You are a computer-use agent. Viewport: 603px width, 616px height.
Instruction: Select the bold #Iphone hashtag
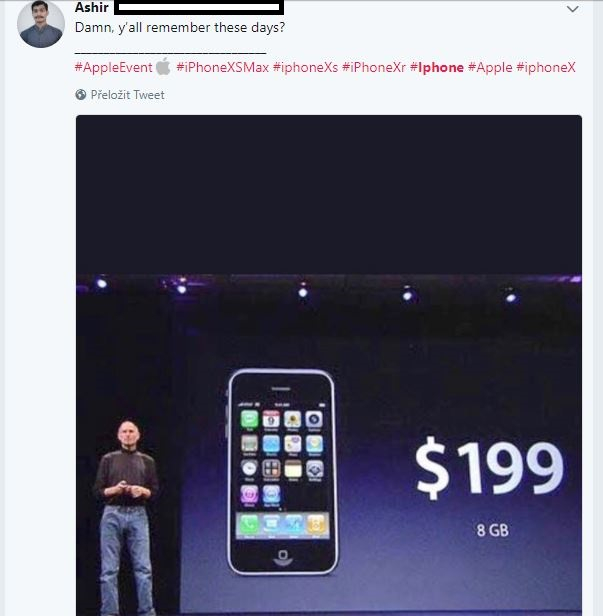[437, 67]
